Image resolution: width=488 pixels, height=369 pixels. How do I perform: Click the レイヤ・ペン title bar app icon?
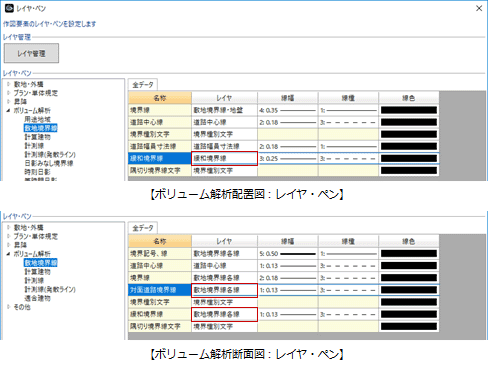9,8
